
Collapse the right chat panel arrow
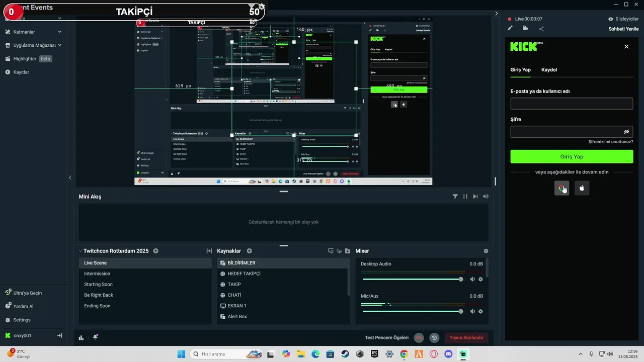[497, 14]
